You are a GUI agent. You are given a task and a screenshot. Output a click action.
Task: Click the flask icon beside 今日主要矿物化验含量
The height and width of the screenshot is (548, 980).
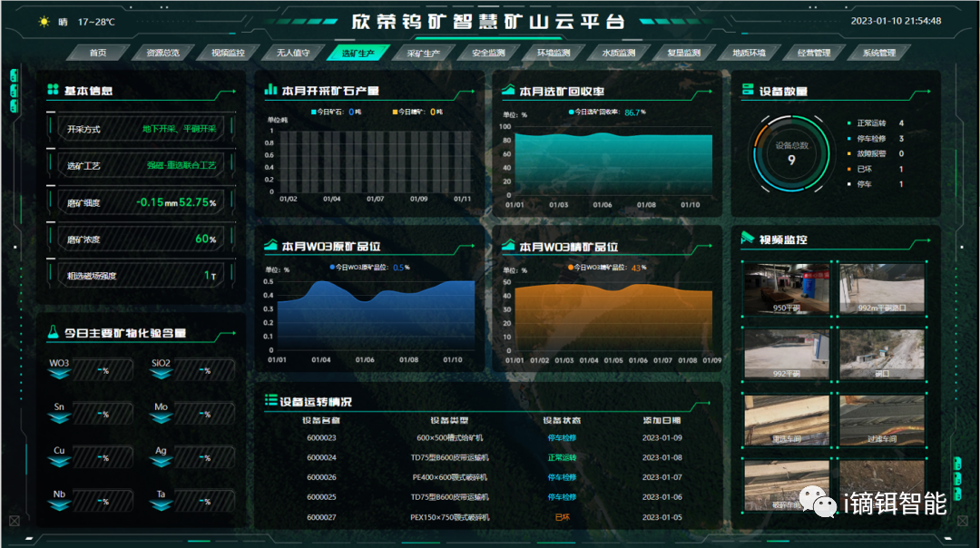coord(54,333)
